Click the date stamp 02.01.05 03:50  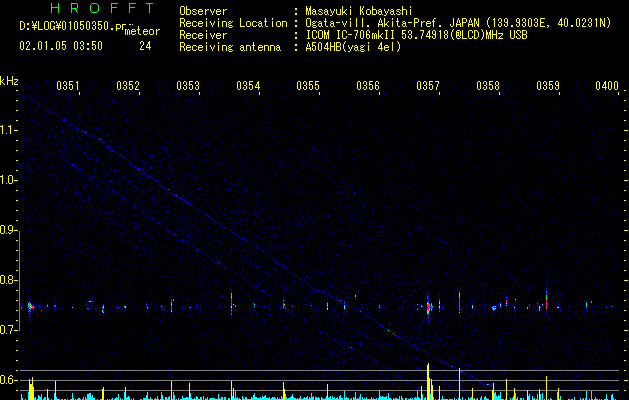pos(61,46)
